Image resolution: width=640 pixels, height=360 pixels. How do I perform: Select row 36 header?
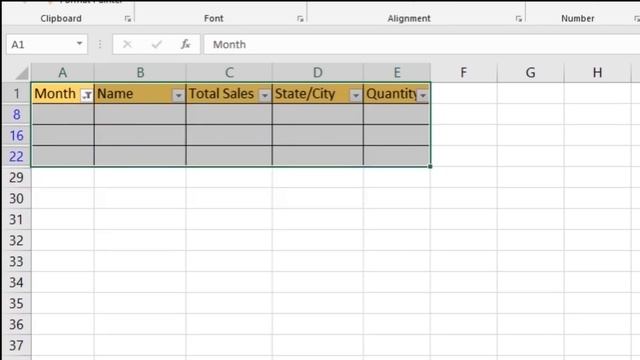point(16,324)
